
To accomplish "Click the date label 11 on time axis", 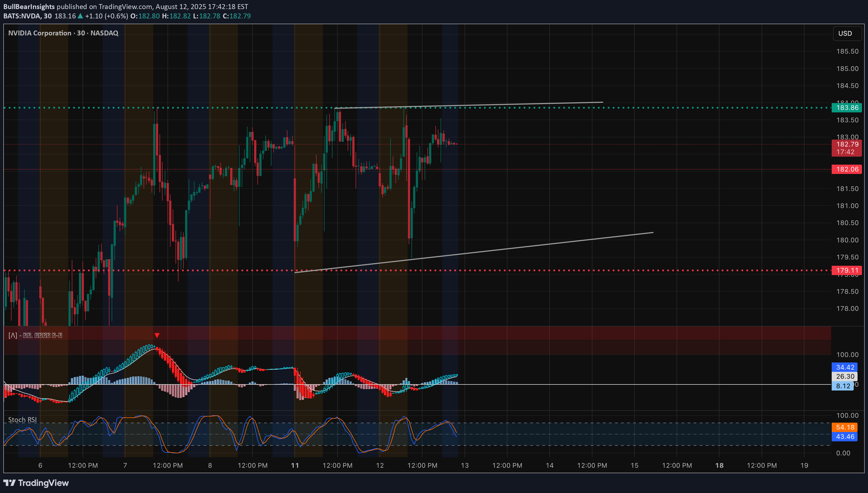I will pos(295,466).
